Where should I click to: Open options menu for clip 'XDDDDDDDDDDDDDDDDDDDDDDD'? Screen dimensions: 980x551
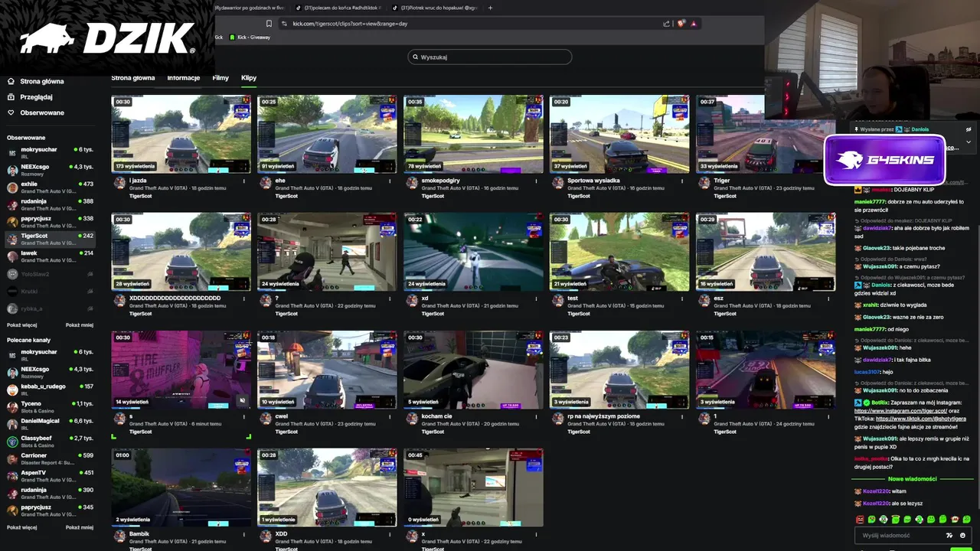click(244, 299)
